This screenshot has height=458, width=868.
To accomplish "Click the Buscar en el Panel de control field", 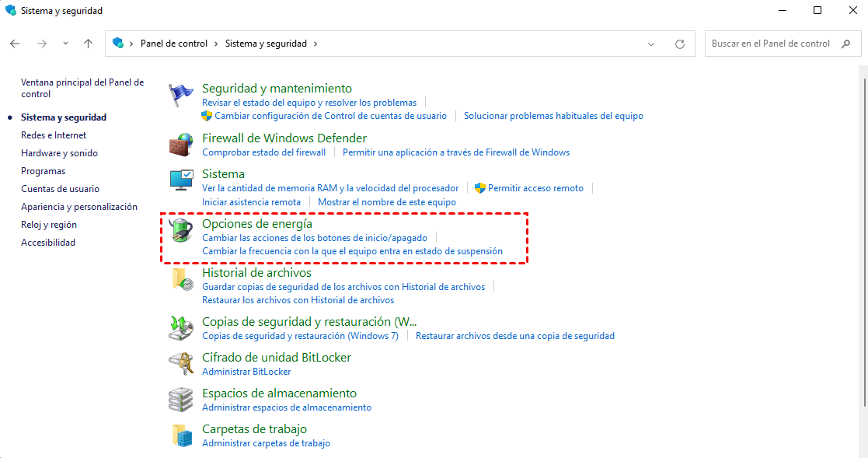I will click(771, 44).
